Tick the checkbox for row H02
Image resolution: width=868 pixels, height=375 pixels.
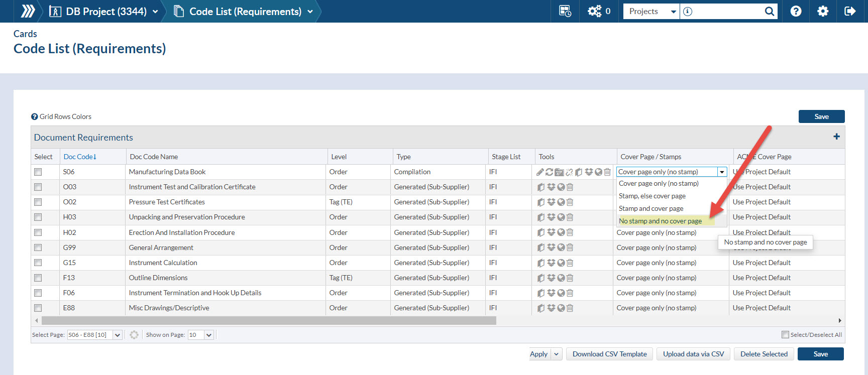38,232
